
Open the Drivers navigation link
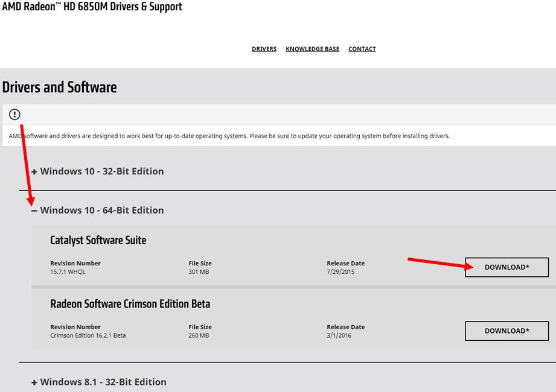point(264,49)
